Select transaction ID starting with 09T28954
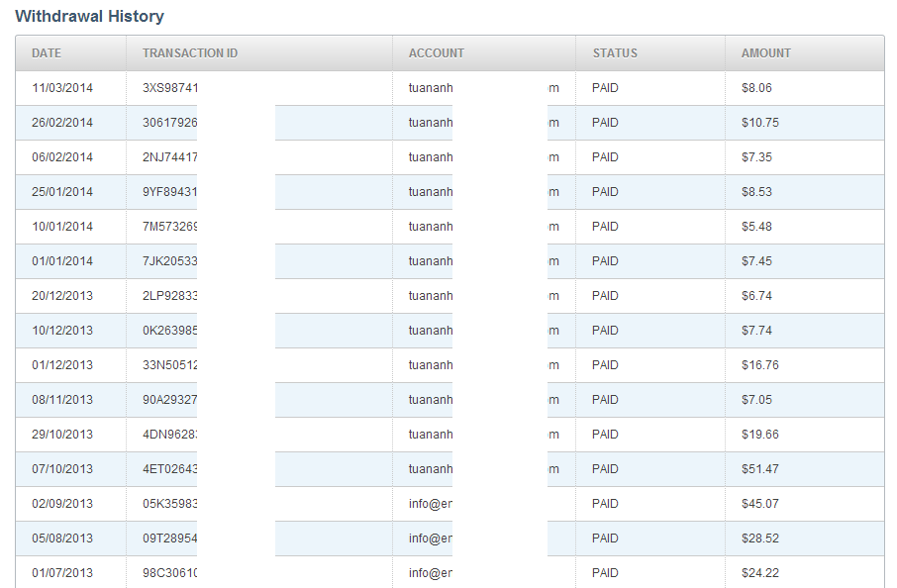This screenshot has width=897, height=588. (170, 539)
